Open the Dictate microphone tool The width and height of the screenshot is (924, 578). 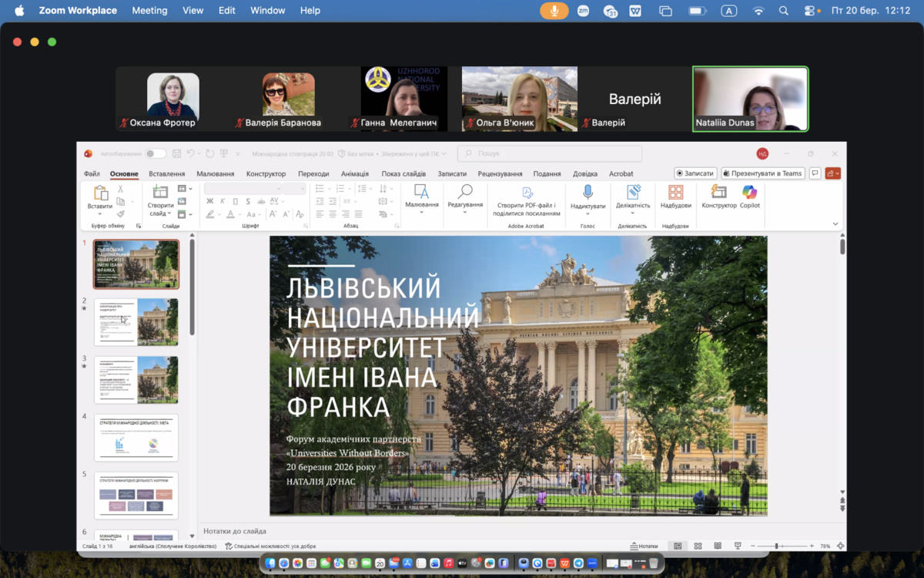pyautogui.click(x=588, y=193)
